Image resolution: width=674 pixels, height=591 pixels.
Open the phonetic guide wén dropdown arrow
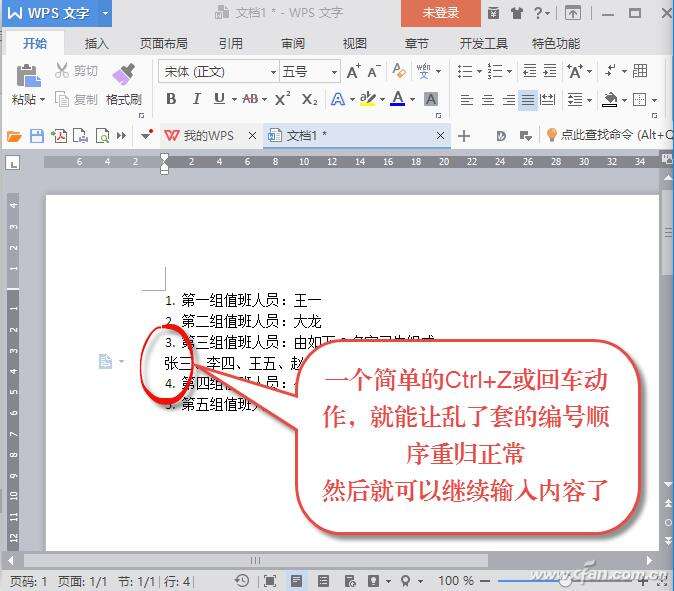(438, 71)
